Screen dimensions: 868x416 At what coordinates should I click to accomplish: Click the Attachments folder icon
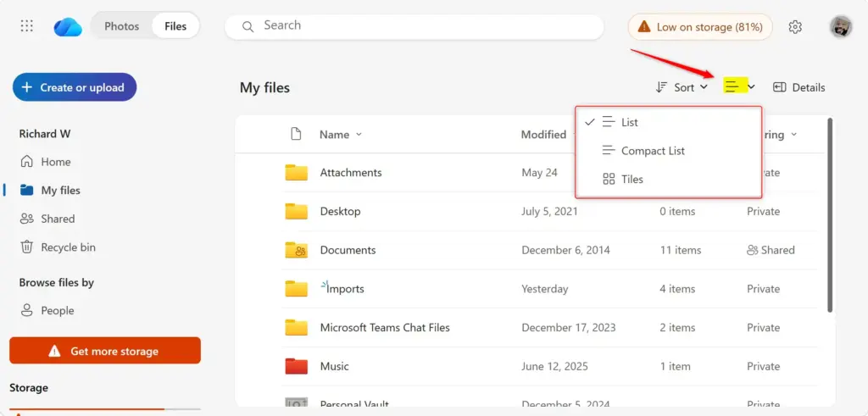pyautogui.click(x=296, y=173)
